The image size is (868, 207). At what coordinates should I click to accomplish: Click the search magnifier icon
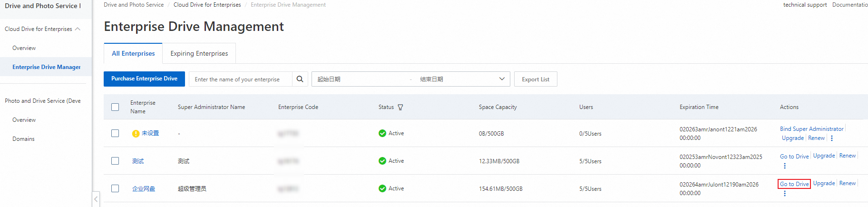[x=300, y=79]
